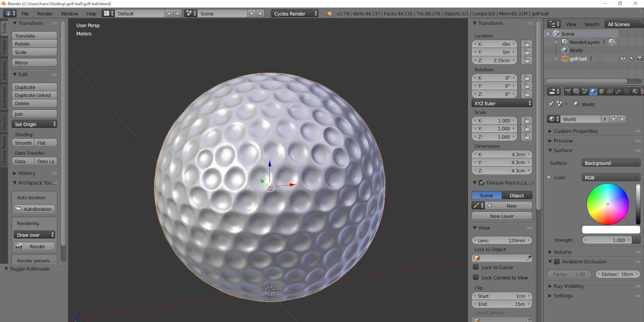The height and width of the screenshot is (322, 644).
Task: Open the Render Layers properties tab icon
Action: point(576,92)
